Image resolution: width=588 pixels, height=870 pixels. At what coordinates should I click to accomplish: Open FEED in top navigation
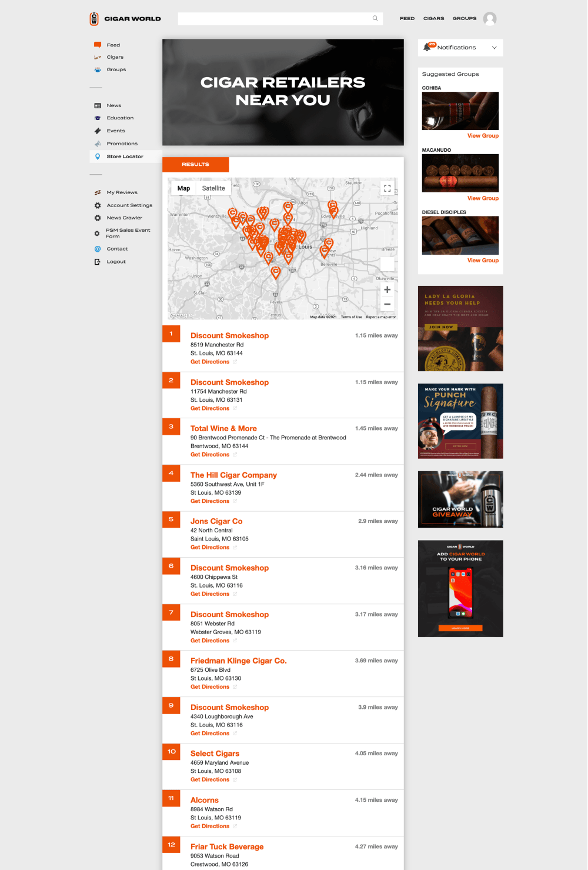click(407, 18)
